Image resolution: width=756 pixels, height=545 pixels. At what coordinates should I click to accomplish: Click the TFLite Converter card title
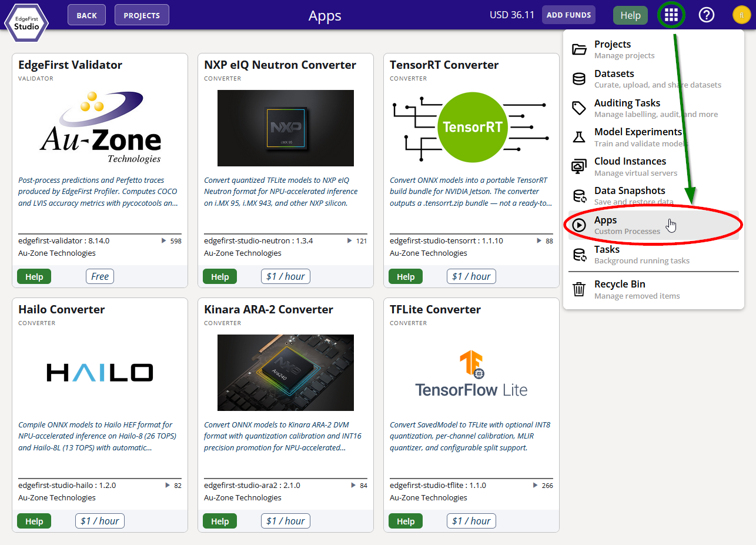[436, 309]
